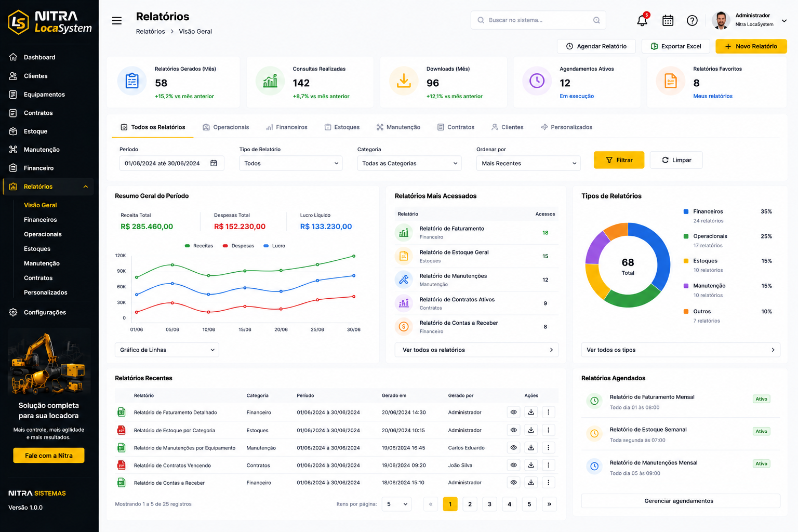
Task: Open the notifications bell icon
Action: [642, 20]
